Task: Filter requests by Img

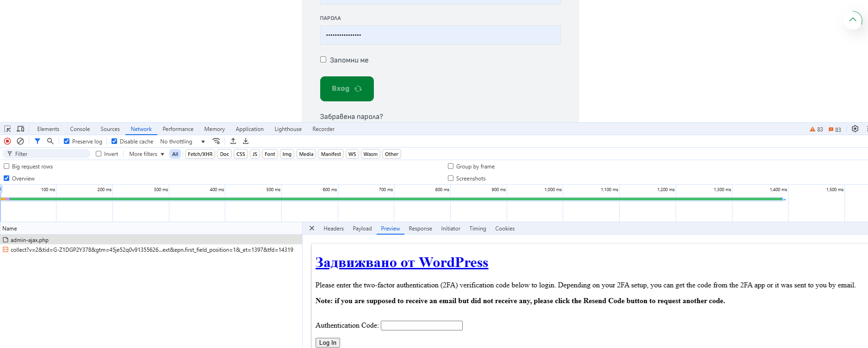Action: tap(287, 154)
